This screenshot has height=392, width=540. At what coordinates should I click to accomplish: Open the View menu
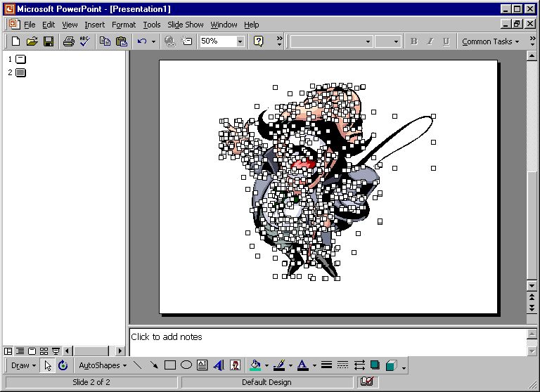tap(70, 25)
